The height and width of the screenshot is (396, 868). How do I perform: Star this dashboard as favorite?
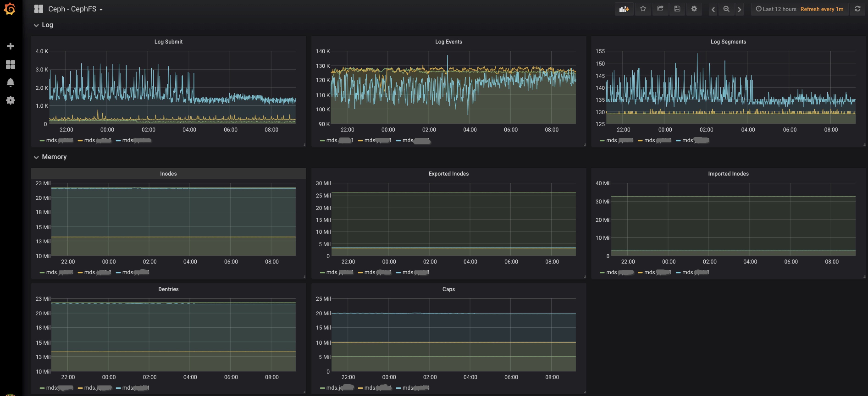click(x=643, y=9)
